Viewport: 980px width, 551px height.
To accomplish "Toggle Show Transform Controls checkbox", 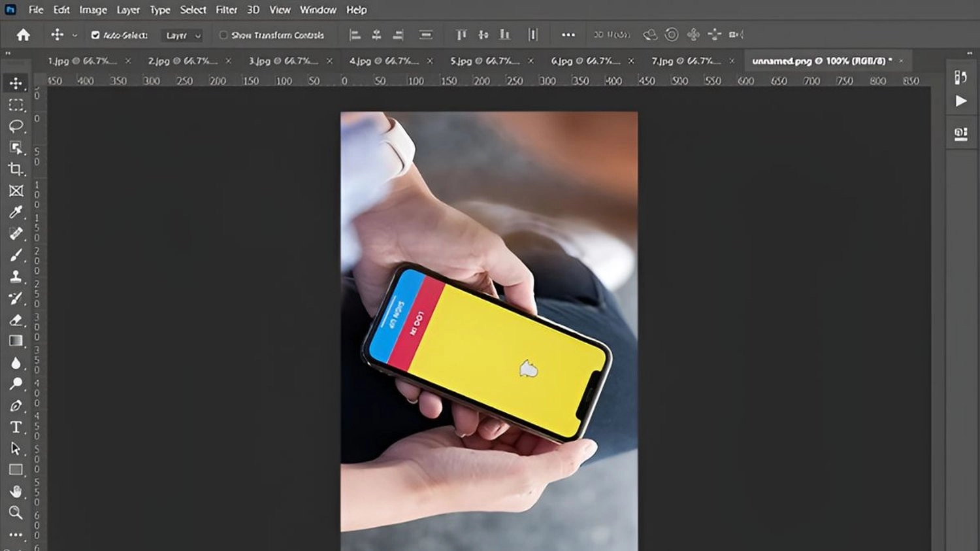I will click(223, 35).
